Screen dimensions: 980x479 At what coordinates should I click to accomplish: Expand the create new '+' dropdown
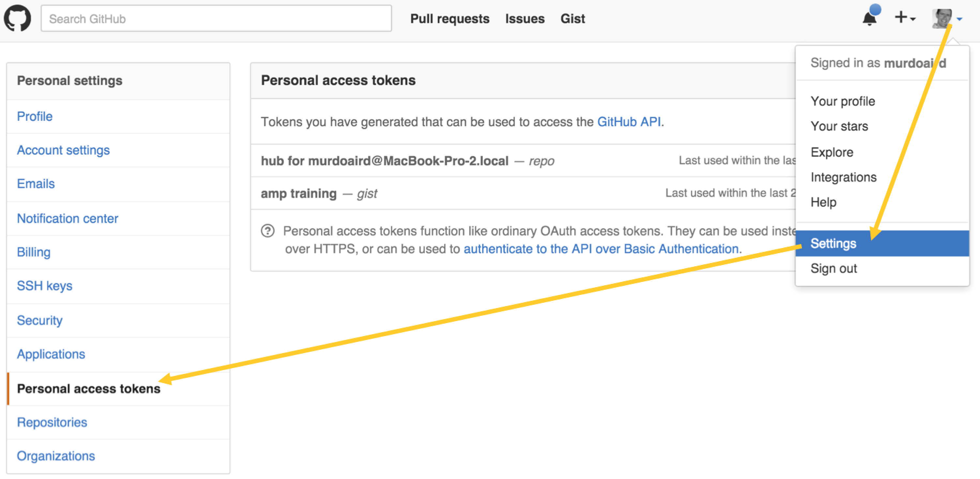point(905,18)
